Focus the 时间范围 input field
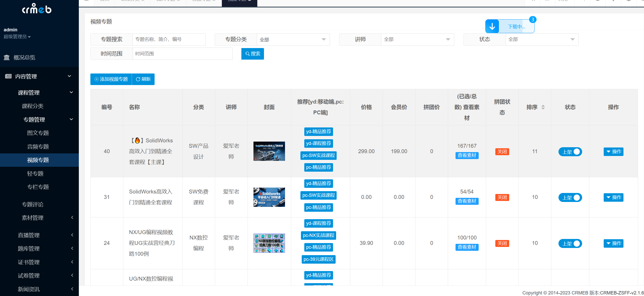The width and height of the screenshot is (644, 296). [182, 54]
